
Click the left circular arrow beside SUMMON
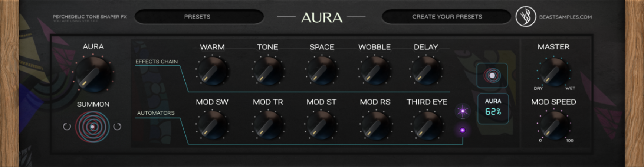pyautogui.click(x=67, y=127)
